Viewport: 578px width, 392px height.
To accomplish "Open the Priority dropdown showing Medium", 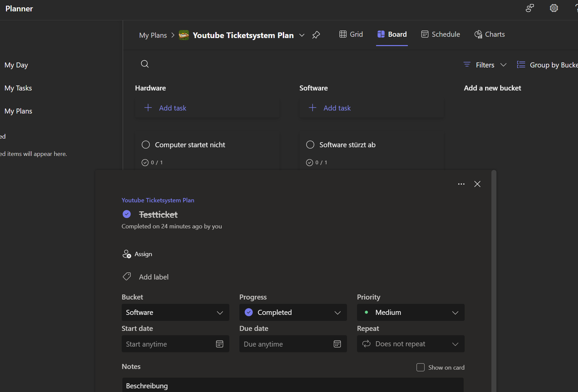I will [x=411, y=313].
